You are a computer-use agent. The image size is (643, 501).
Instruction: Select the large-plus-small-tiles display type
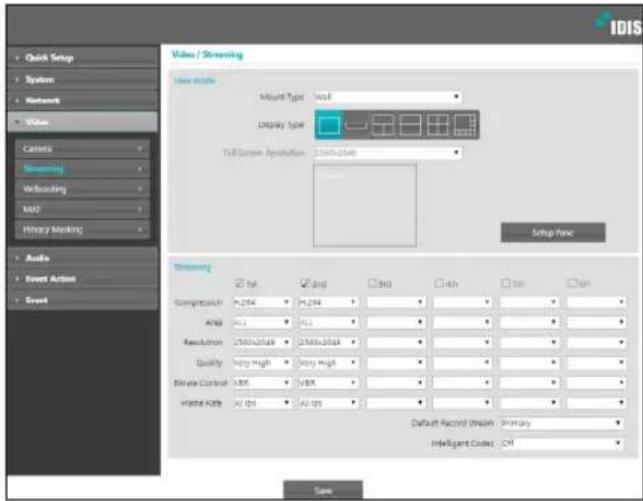(465, 125)
